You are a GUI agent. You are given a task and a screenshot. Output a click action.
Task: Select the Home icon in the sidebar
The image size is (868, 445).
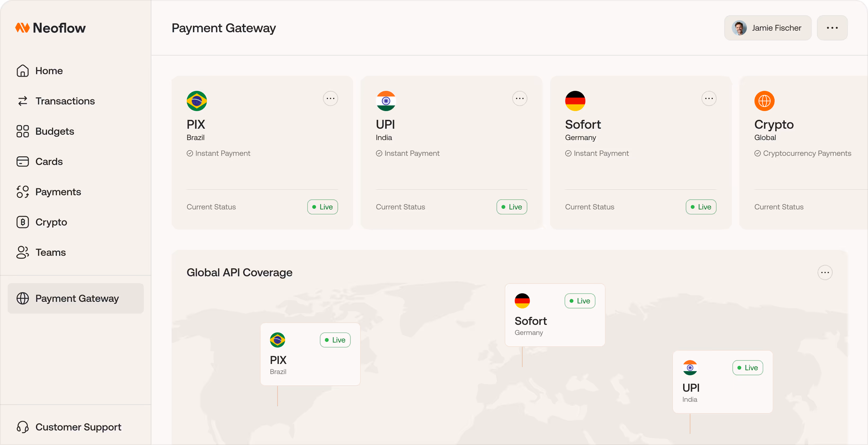(x=22, y=70)
